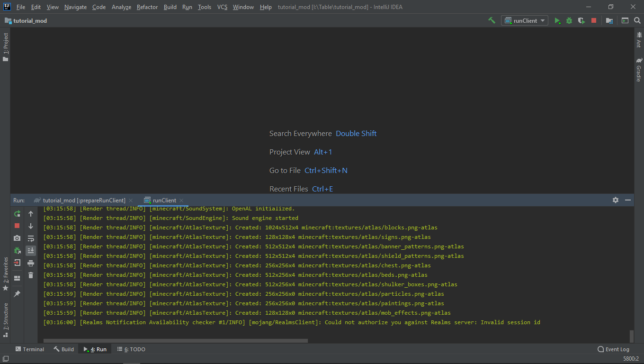
Task: Expand the Gradle tool window
Action: click(x=639, y=70)
